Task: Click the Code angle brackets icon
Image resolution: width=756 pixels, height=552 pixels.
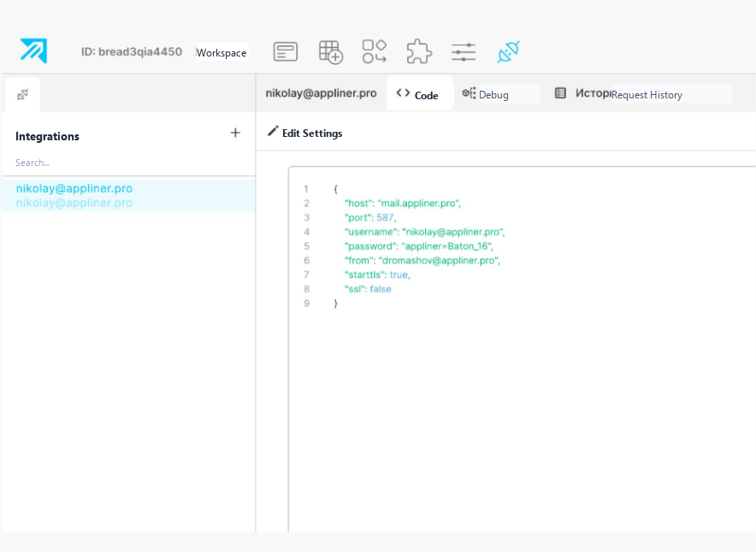Action: click(403, 92)
